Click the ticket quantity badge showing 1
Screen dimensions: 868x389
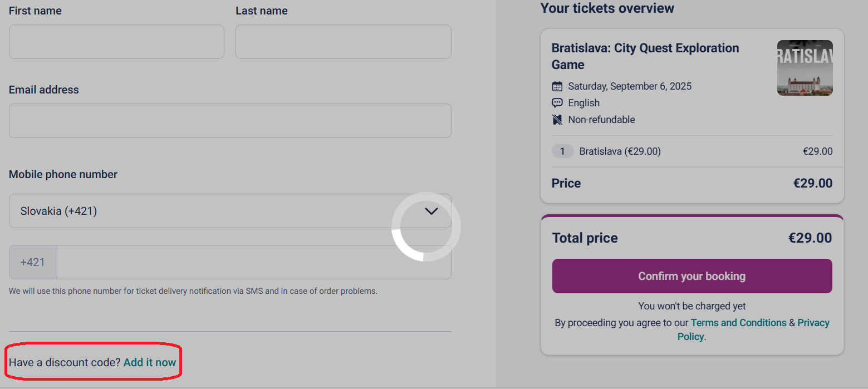click(x=562, y=151)
